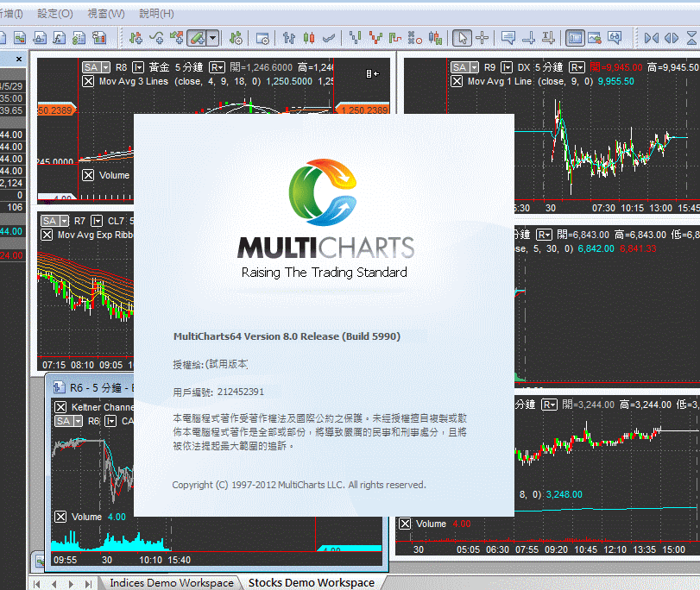This screenshot has height=590, width=700.
Task: Click the table with swap arrows icon
Action: [x=98, y=38]
